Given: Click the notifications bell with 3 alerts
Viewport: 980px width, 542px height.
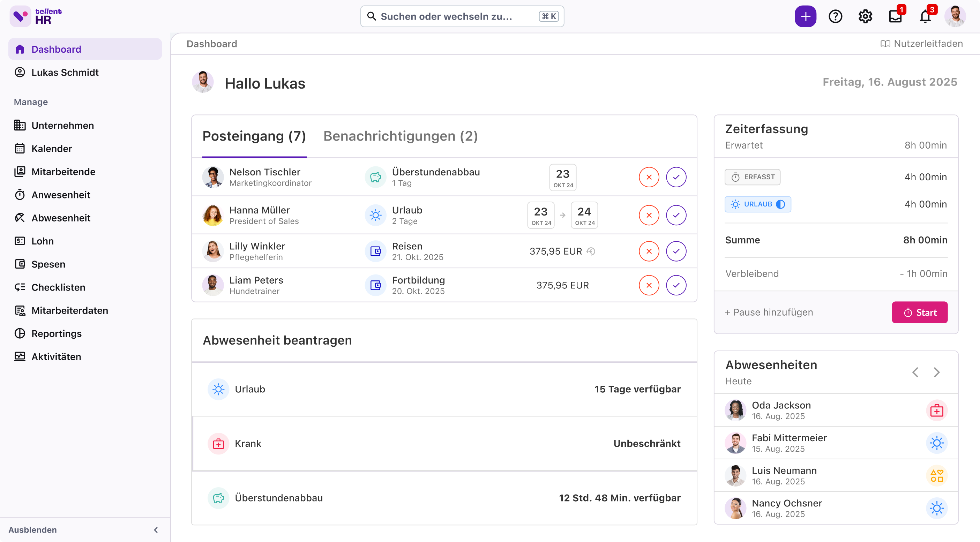Looking at the screenshot, I should pos(925,16).
